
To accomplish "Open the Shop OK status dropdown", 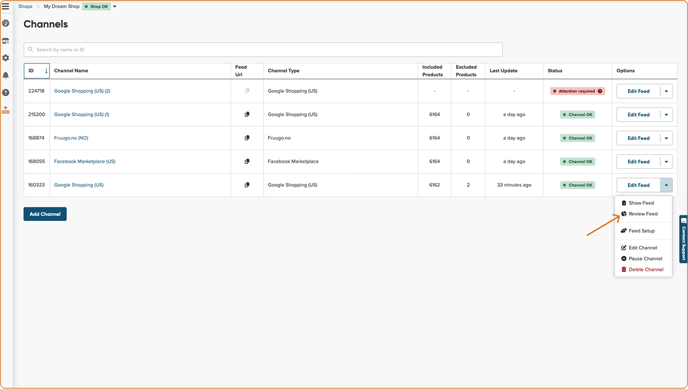I will [115, 7].
